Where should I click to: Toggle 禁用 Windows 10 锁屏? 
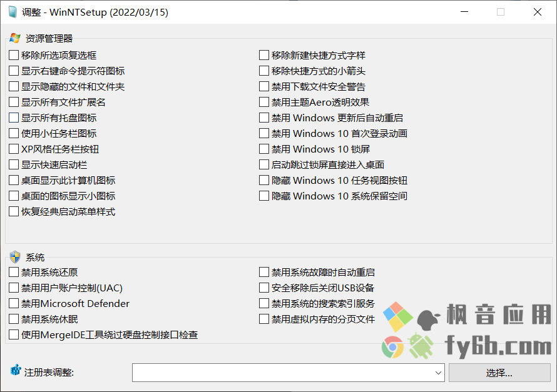[264, 149]
